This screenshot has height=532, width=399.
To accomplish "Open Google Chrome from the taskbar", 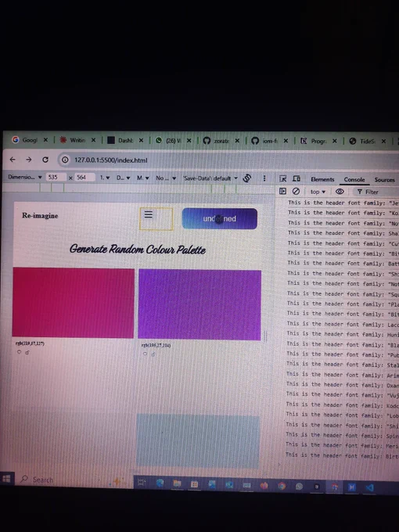I will (x=282, y=486).
